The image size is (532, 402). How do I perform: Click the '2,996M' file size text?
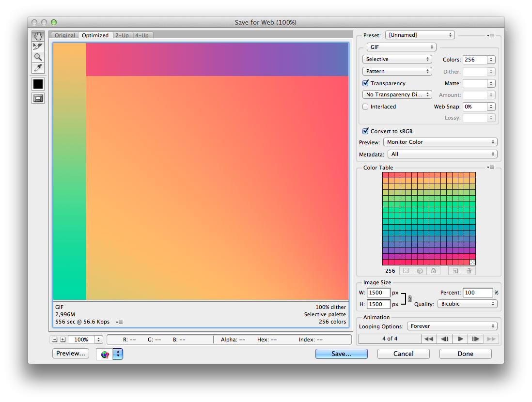[65, 314]
